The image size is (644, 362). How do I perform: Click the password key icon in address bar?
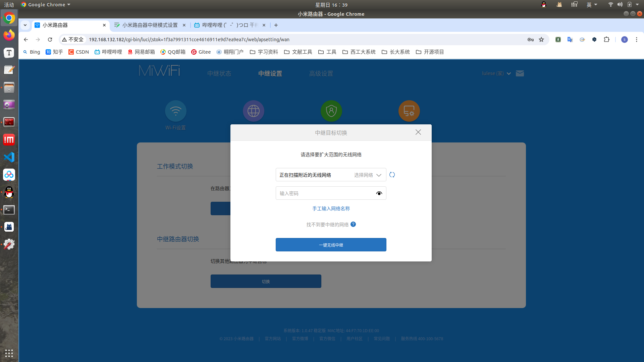coord(530,40)
